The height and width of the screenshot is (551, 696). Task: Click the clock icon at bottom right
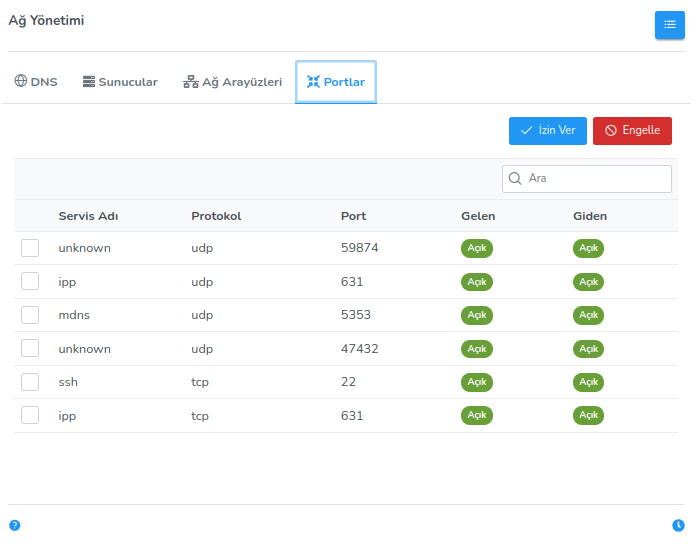tap(678, 525)
